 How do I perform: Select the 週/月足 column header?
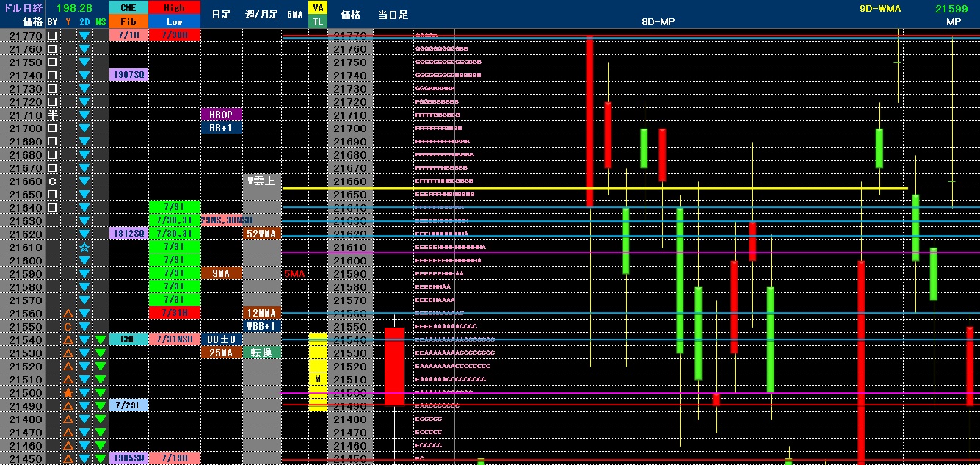coord(261,15)
